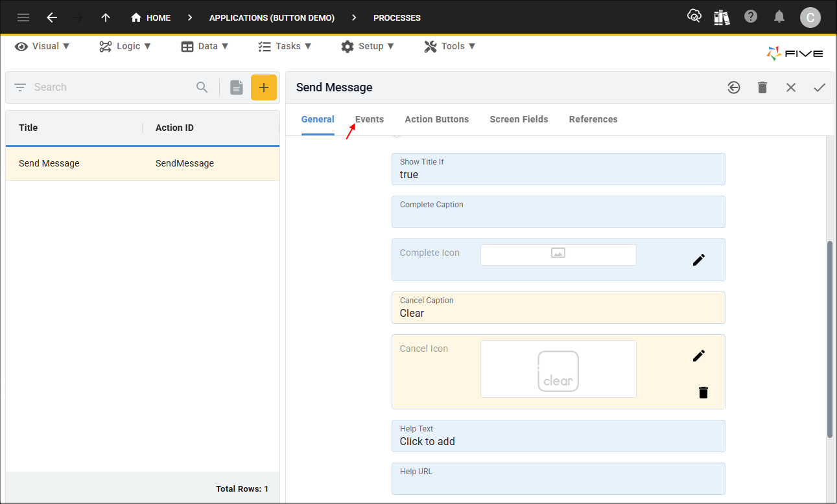
Task: Open the list filter icon
Action: 20,87
